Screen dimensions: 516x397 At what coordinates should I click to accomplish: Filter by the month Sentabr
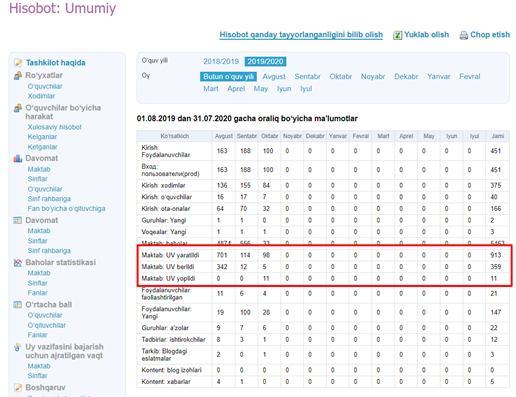(307, 77)
